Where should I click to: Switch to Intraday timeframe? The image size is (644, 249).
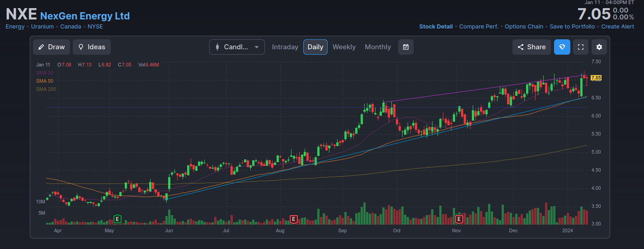point(285,47)
